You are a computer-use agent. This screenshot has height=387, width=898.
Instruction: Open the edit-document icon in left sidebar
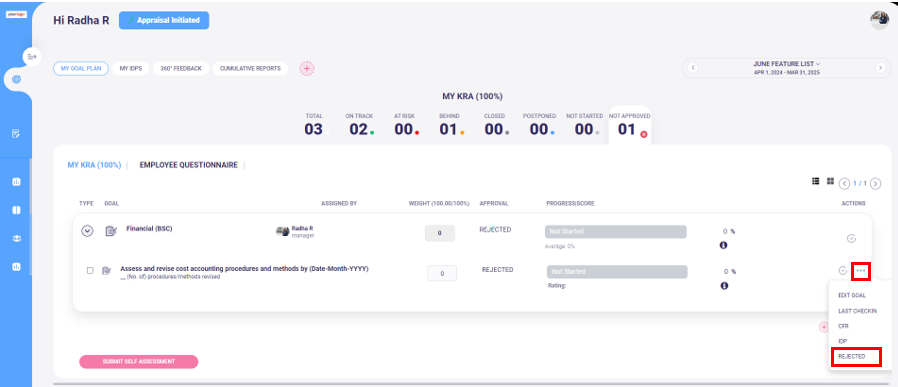pos(16,133)
